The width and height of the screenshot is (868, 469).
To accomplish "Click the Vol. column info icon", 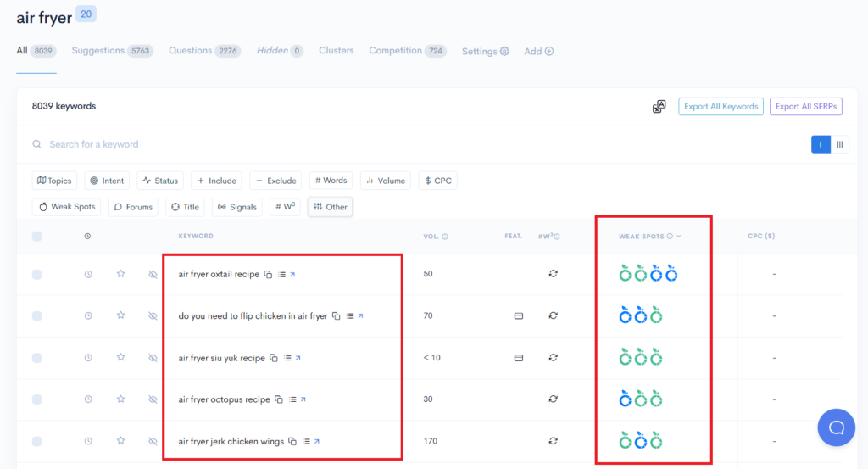I will [445, 237].
